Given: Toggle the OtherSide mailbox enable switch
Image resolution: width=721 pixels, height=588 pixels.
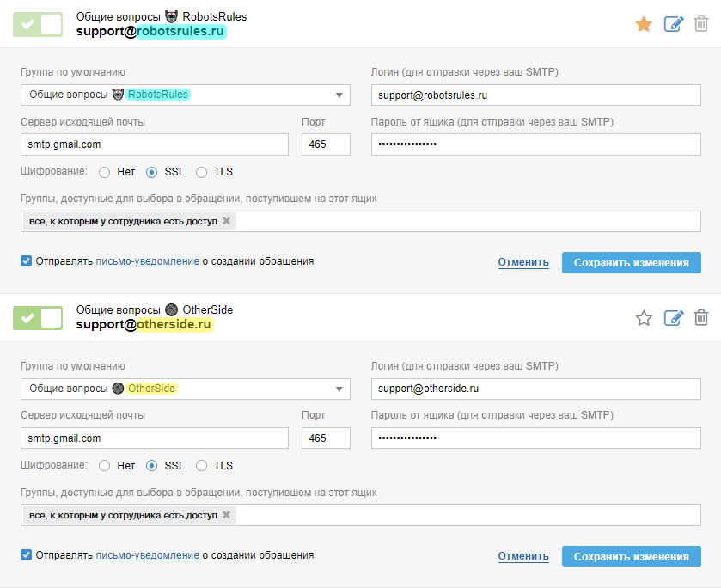Looking at the screenshot, I should [38, 318].
